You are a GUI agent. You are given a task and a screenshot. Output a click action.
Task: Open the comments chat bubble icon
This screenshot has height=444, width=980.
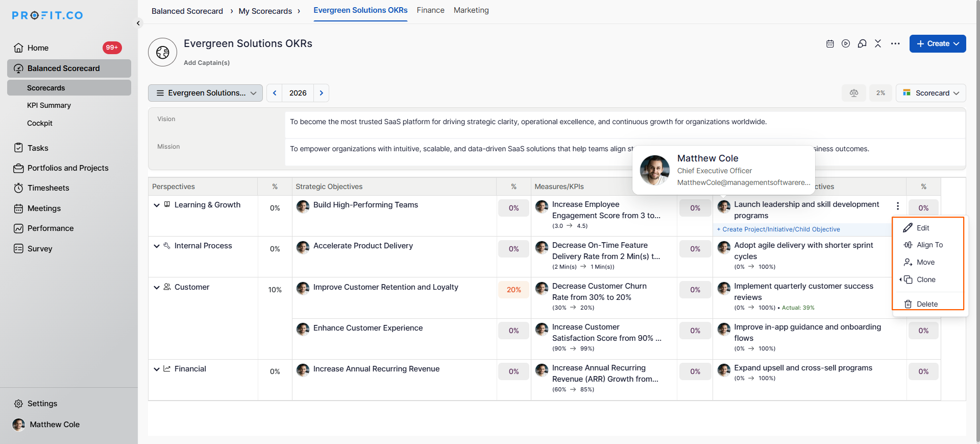click(862, 44)
